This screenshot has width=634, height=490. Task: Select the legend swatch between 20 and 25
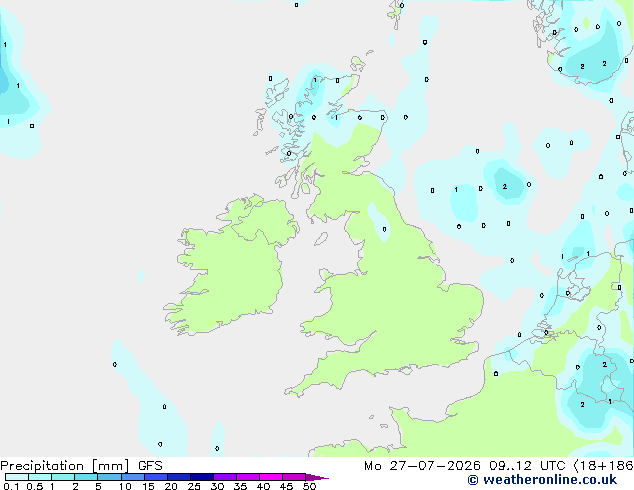click(179, 477)
